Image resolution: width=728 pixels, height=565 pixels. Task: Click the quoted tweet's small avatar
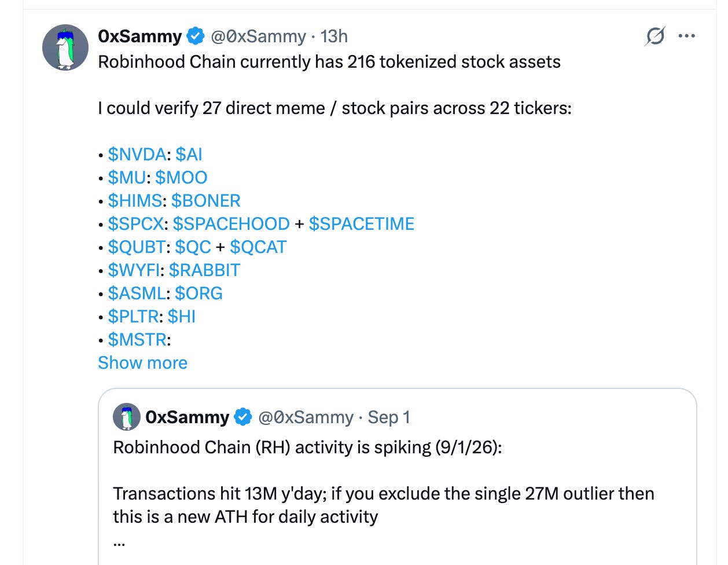127,417
